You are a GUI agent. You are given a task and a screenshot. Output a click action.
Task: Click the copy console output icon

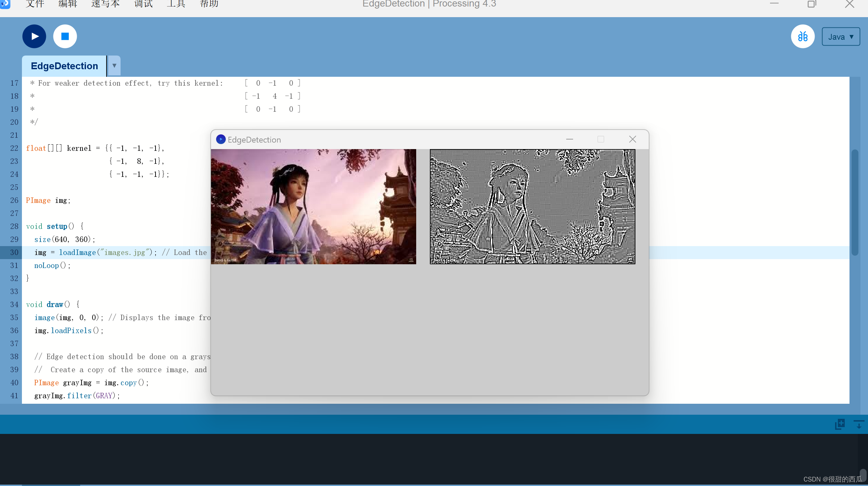pyautogui.click(x=840, y=424)
